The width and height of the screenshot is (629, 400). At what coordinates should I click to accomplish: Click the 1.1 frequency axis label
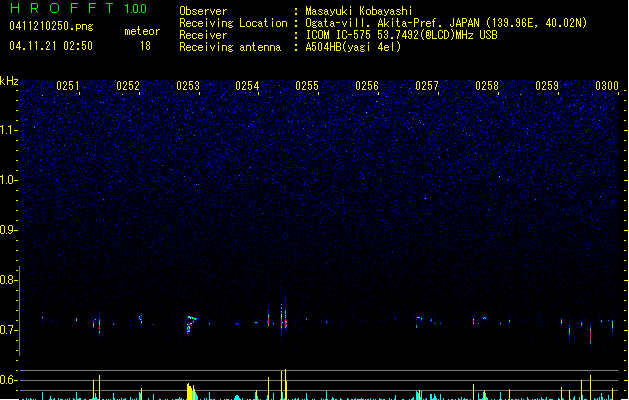pyautogui.click(x=8, y=130)
